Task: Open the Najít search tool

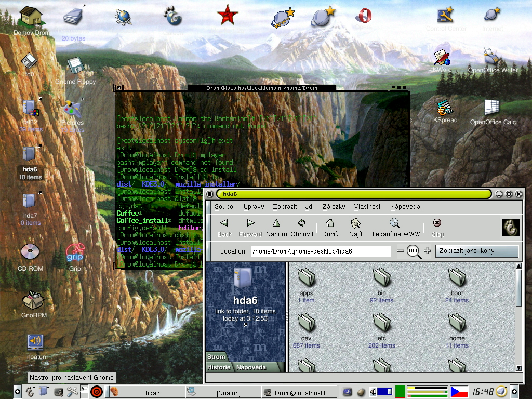Action: pos(356,227)
